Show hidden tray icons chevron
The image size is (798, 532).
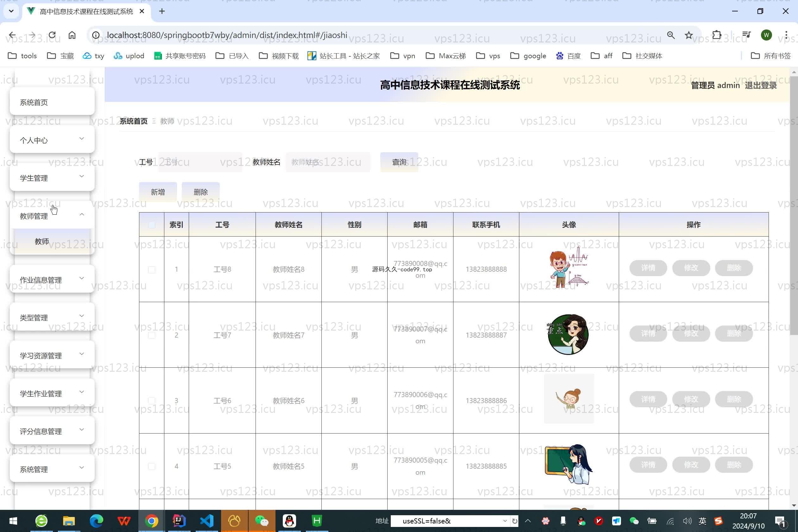(528, 521)
